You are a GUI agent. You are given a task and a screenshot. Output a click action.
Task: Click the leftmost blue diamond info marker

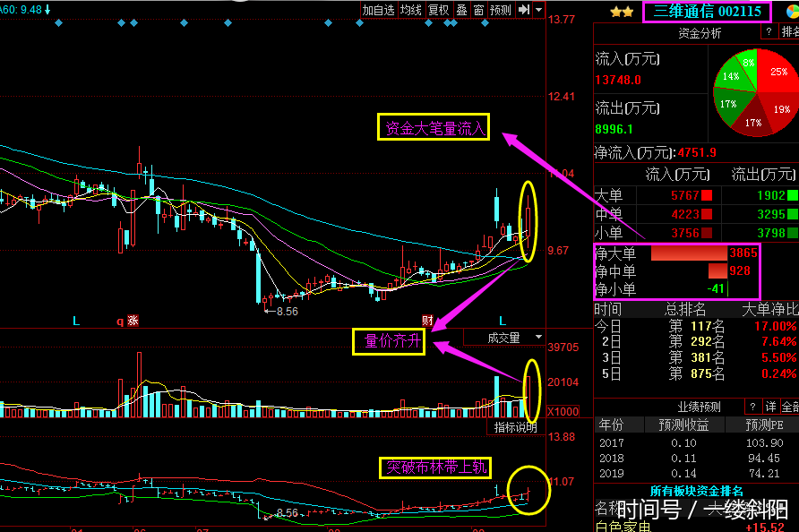click(58, 23)
